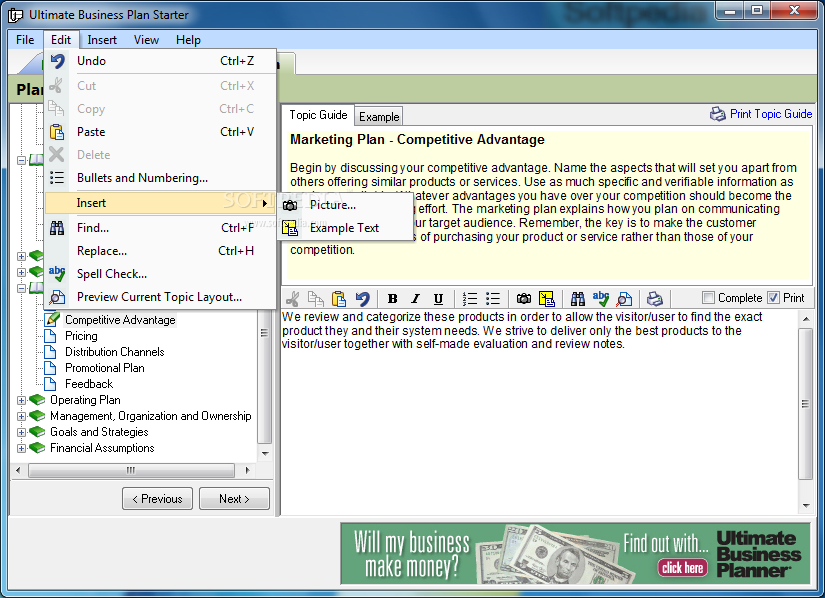Screen dimensions: 825x598
Task: Click icon beside Example Text submenu entry
Action: (290, 228)
